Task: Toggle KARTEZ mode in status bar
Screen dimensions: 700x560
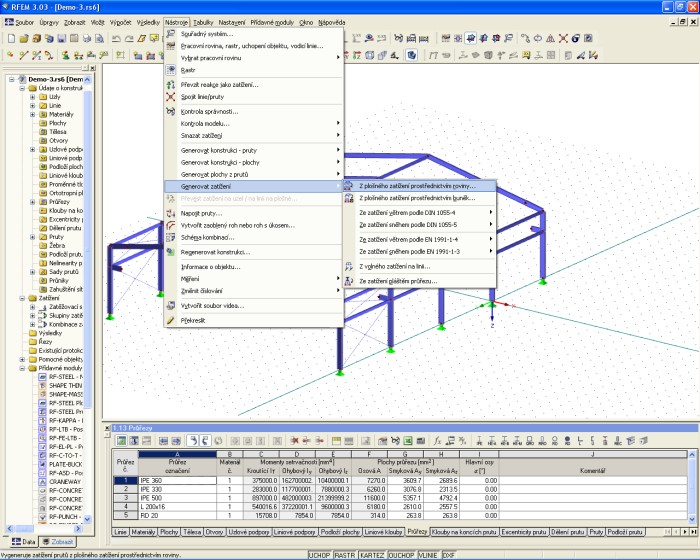Action: [x=372, y=555]
